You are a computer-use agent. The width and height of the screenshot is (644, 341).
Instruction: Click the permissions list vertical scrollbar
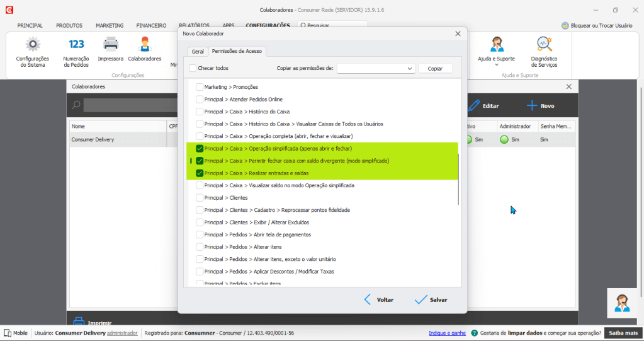pyautogui.click(x=458, y=180)
